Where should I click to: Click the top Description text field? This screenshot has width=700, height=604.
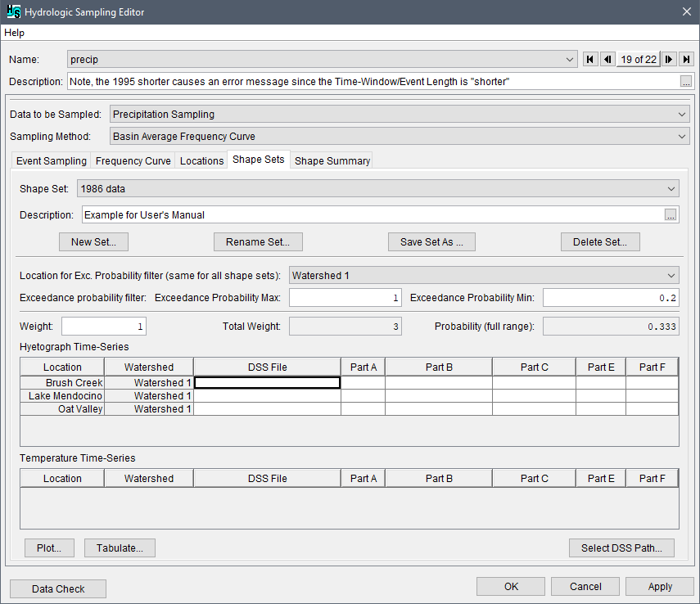click(x=373, y=82)
